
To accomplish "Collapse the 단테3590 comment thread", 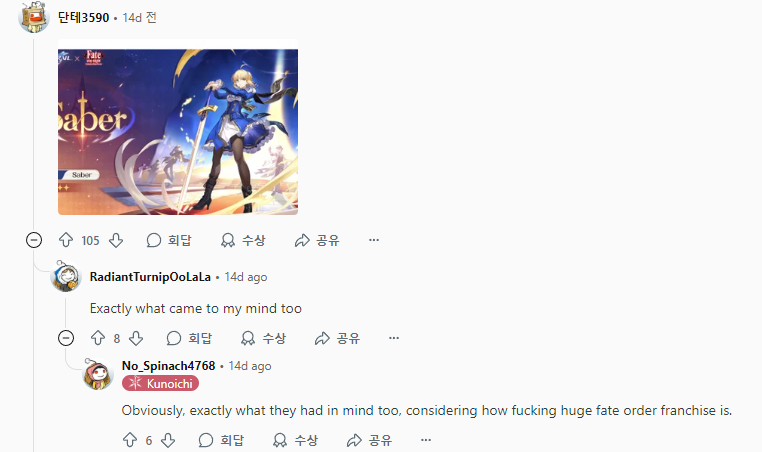I will point(34,240).
